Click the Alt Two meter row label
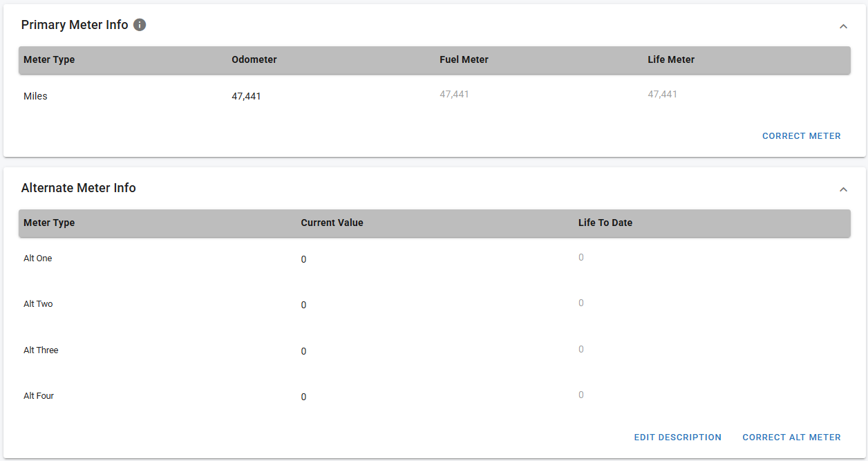The image size is (868, 461). click(38, 303)
